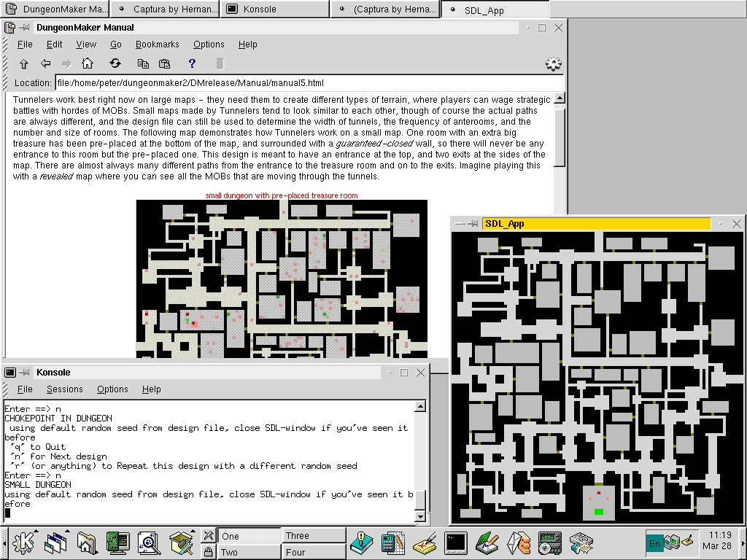
Task: Click the Paste icon in toolbar
Action: 164,63
